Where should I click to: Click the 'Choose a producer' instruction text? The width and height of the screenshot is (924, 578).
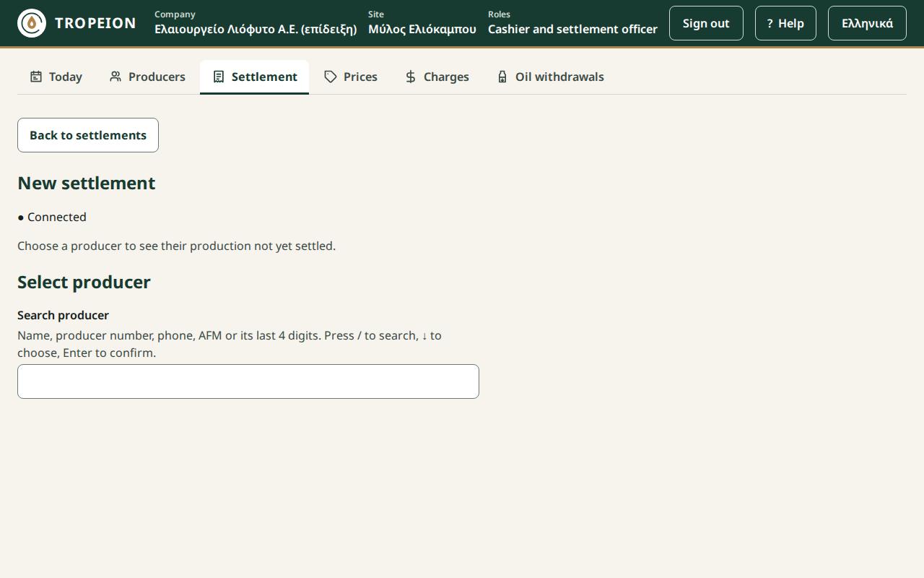coord(176,246)
